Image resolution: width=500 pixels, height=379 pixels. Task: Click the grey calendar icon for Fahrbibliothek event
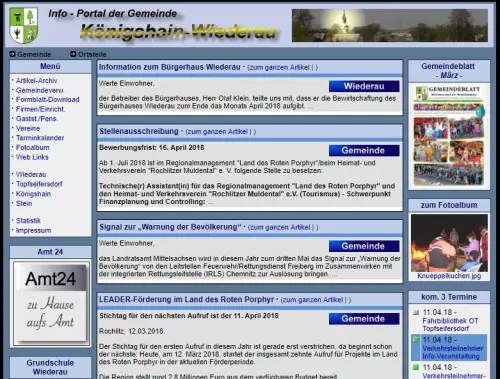[x=416, y=312]
